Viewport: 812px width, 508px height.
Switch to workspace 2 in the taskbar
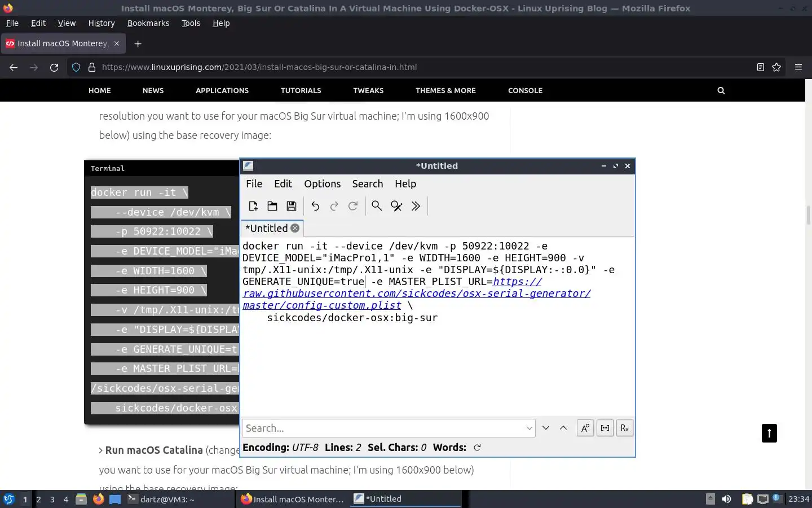coord(38,499)
